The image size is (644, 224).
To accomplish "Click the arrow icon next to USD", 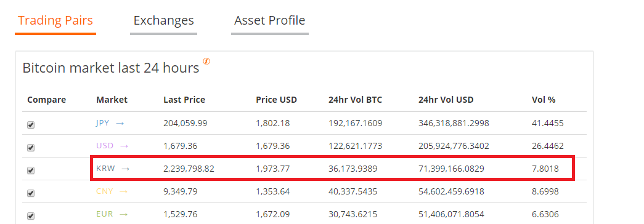I will [124, 146].
